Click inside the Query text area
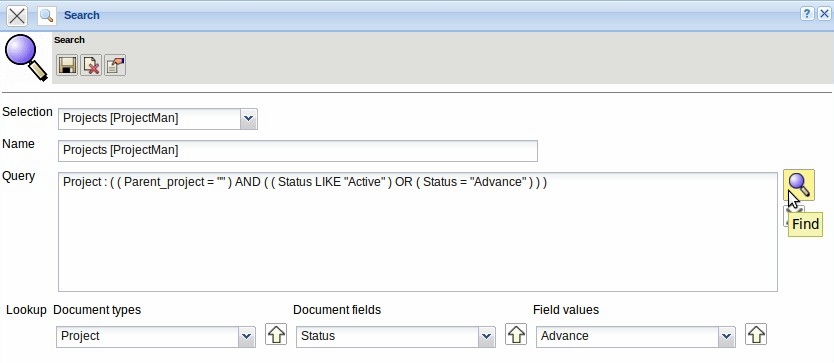This screenshot has width=834, height=363. [x=418, y=232]
